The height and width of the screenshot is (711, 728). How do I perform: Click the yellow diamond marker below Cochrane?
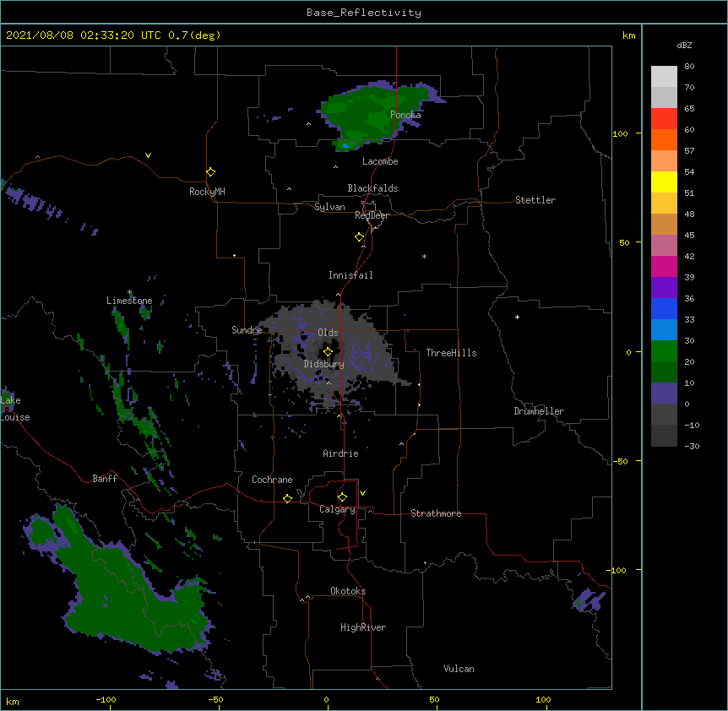tap(287, 498)
